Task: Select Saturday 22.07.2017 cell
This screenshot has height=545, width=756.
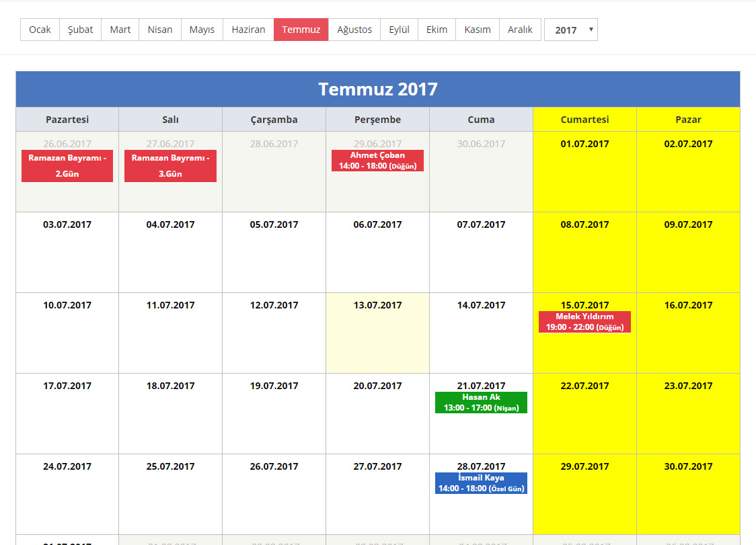Action: click(585, 413)
